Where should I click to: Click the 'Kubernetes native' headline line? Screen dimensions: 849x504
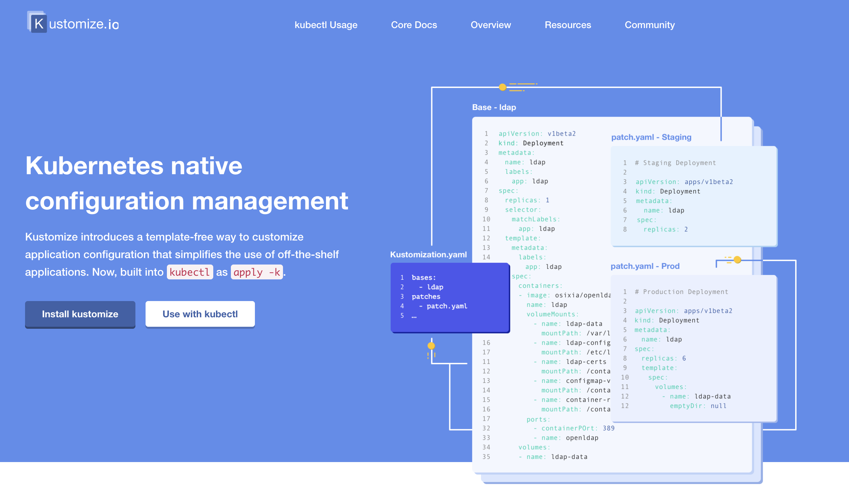pyautogui.click(x=134, y=166)
